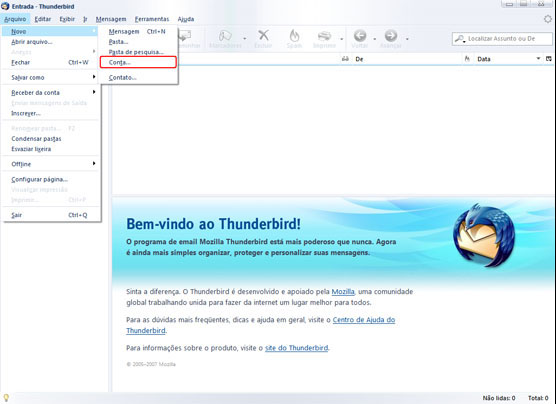This screenshot has width=556, height=404.
Task: Select Sair Ctrl+Q menu entry
Action: 50,215
